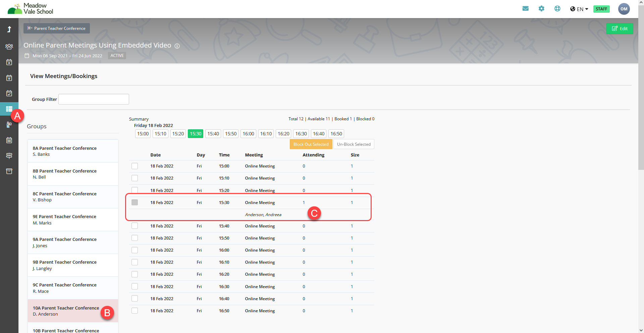Image resolution: width=644 pixels, height=333 pixels.
Task: Select the checkbox for the 15:40 meeting row
Action: click(135, 226)
